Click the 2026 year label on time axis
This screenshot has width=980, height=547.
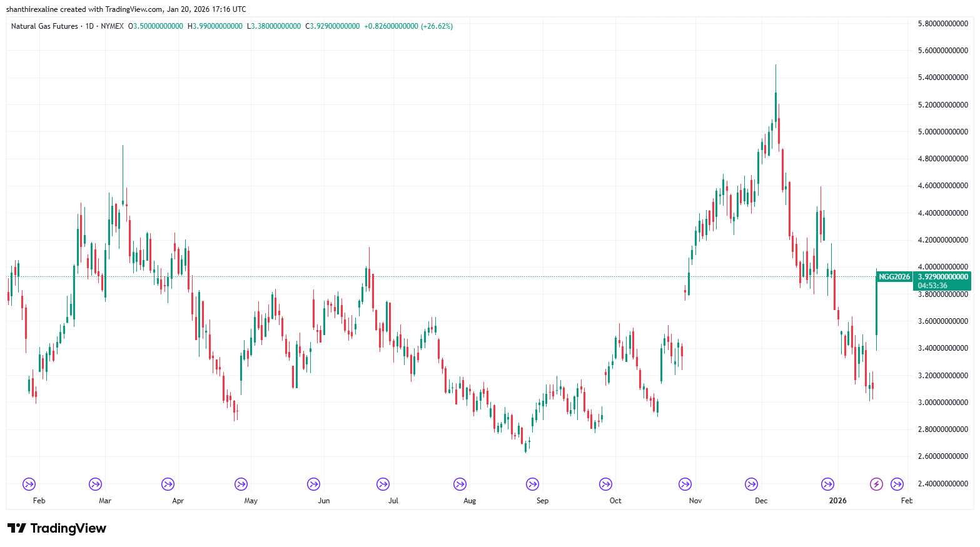point(838,501)
